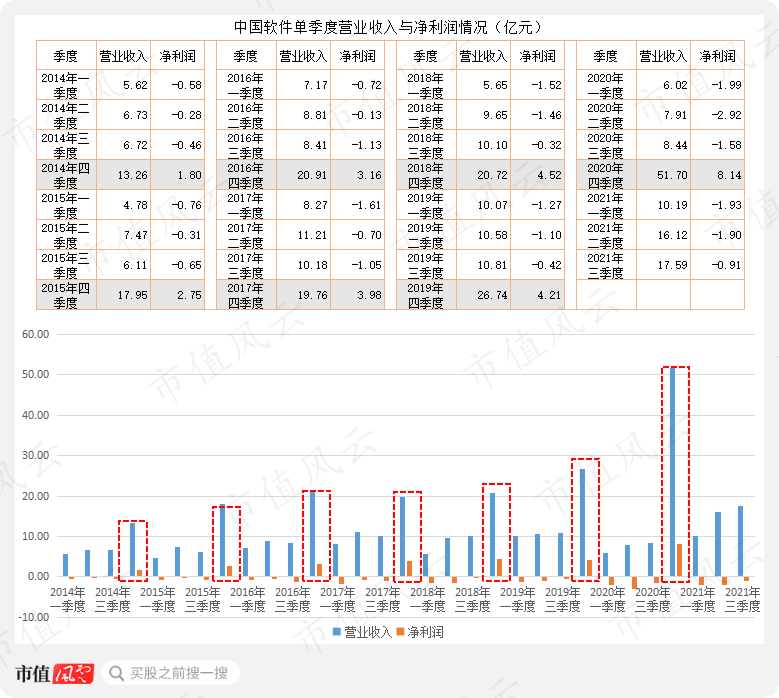The image size is (779, 698).
Task: Select net profit value -0.58
Action: click(186, 85)
